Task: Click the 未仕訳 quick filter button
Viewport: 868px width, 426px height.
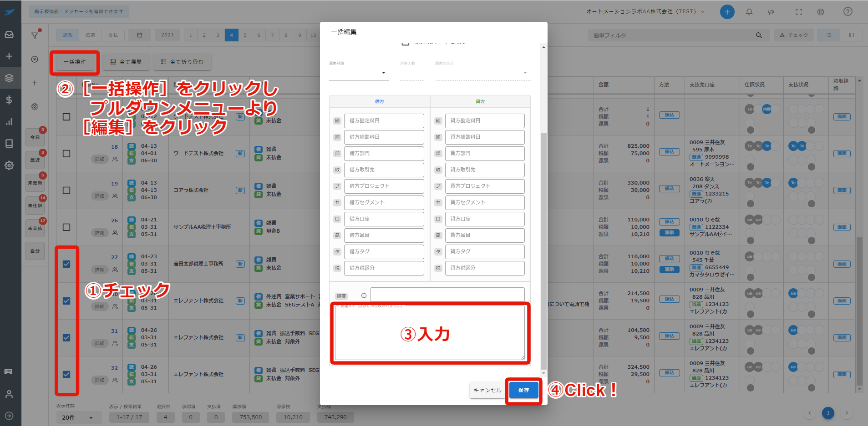Action: pos(35,205)
